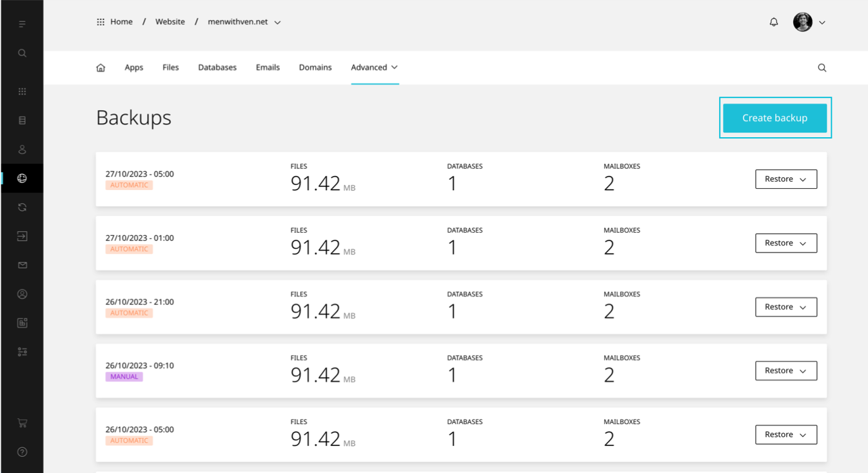This screenshot has height=473, width=868.
Task: Open the Emails tab
Action: click(268, 67)
